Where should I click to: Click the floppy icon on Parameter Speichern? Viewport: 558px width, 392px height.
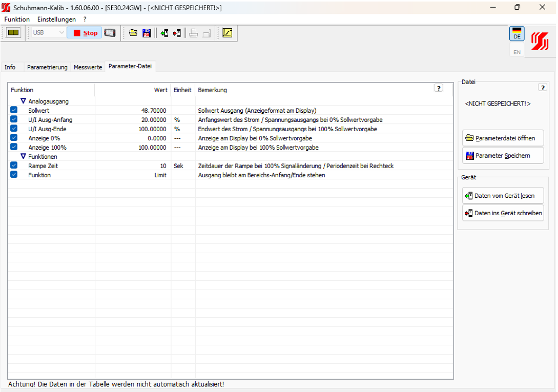point(469,156)
